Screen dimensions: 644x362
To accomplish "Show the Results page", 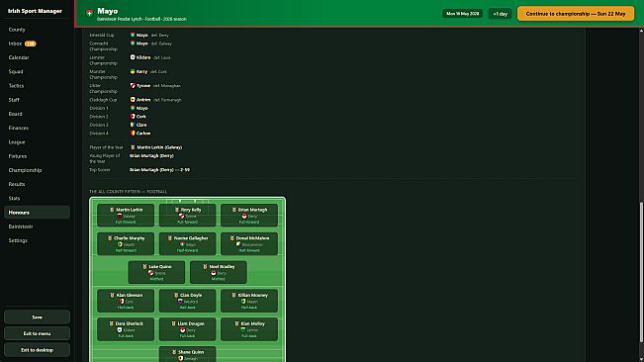I will [37, 184].
